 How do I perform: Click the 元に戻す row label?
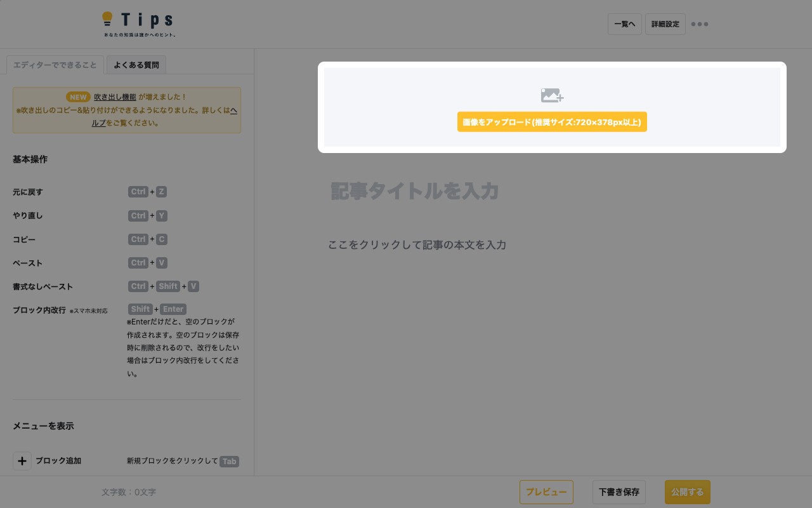pyautogui.click(x=28, y=192)
